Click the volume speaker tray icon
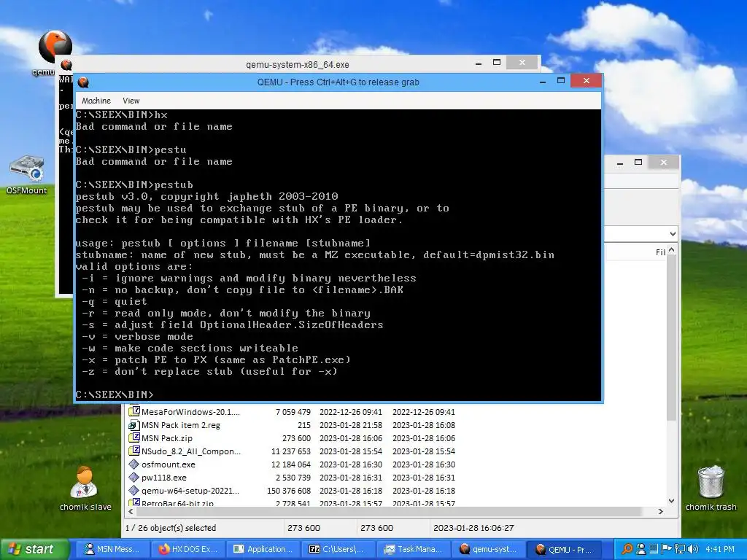747x560 pixels. (693, 549)
